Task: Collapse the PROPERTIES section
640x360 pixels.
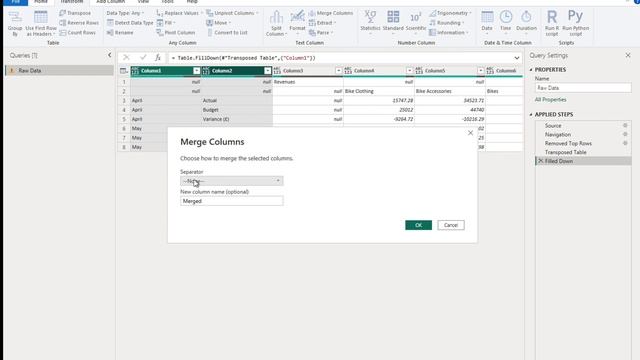Action: coord(531,70)
